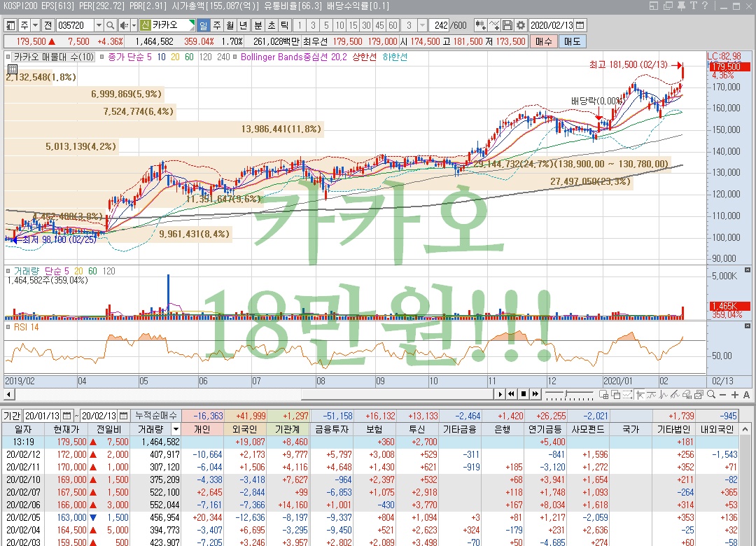Click the 2020/02/13 date field
756x546 pixels.
(552, 26)
